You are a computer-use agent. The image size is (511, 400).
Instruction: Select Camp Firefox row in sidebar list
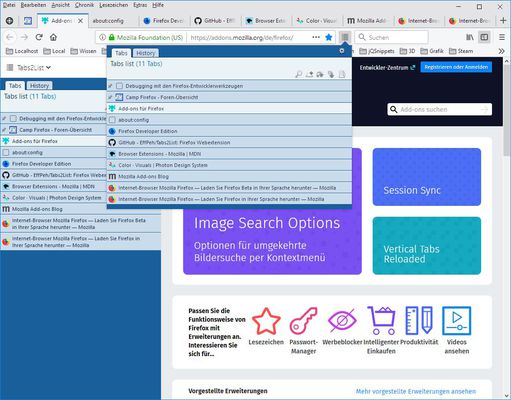coord(53,130)
